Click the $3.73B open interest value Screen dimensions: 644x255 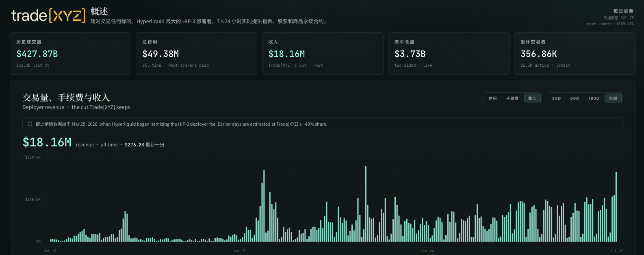pyautogui.click(x=410, y=54)
